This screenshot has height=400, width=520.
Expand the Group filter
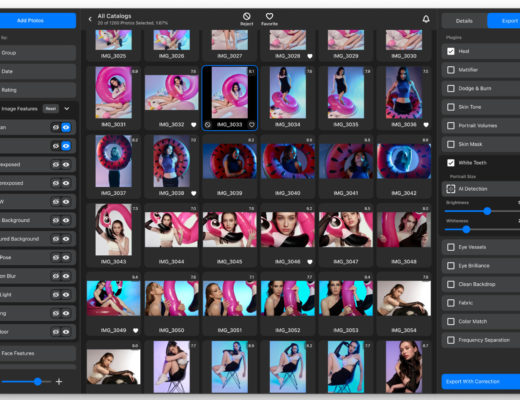38,53
